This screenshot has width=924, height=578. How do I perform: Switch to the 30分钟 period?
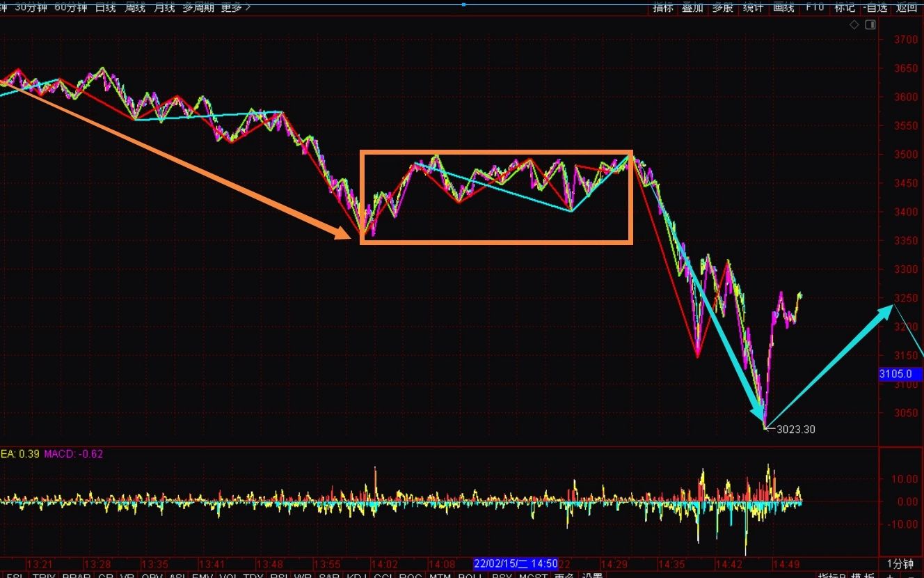[31, 7]
